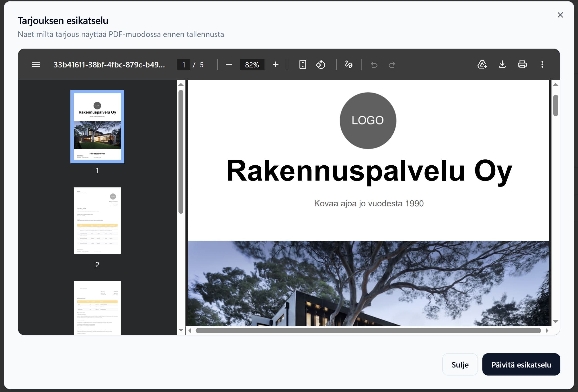This screenshot has height=392, width=578.
Task: Click the fit to page icon
Action: tap(302, 65)
